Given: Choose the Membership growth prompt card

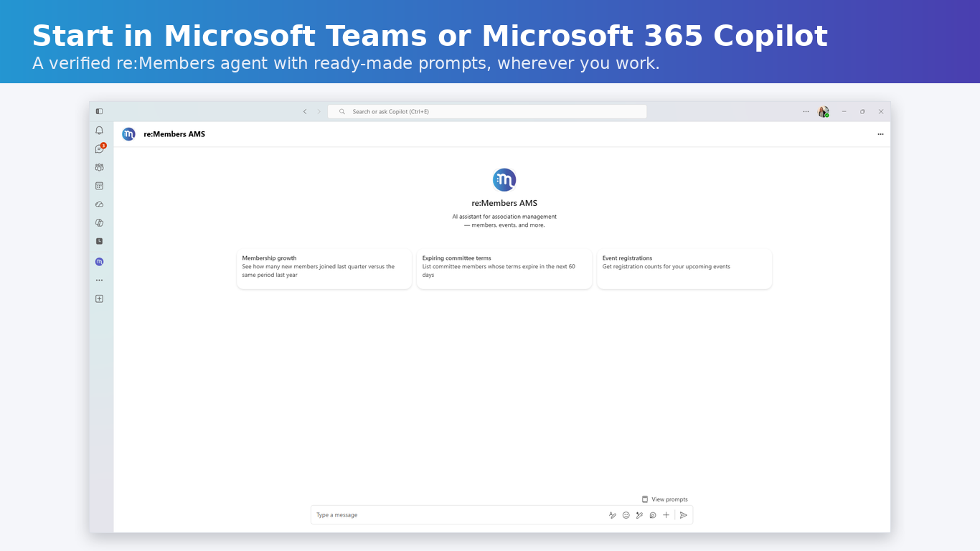Looking at the screenshot, I should pyautogui.click(x=324, y=269).
